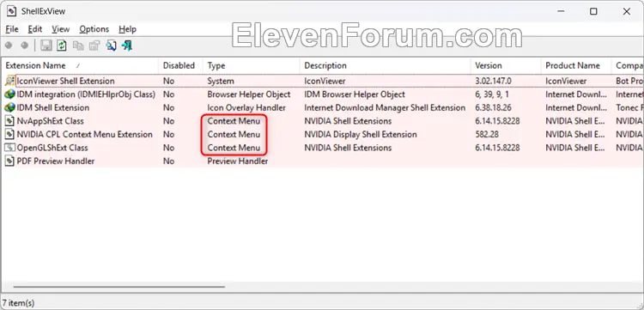Sort by Product Name column header
Screen dimensions: 644x310
pyautogui.click(x=576, y=66)
